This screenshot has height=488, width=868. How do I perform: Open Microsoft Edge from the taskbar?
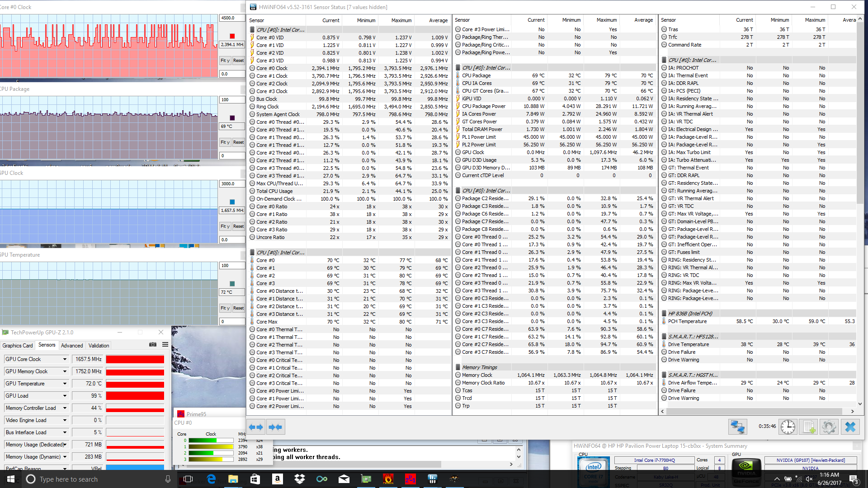(211, 479)
